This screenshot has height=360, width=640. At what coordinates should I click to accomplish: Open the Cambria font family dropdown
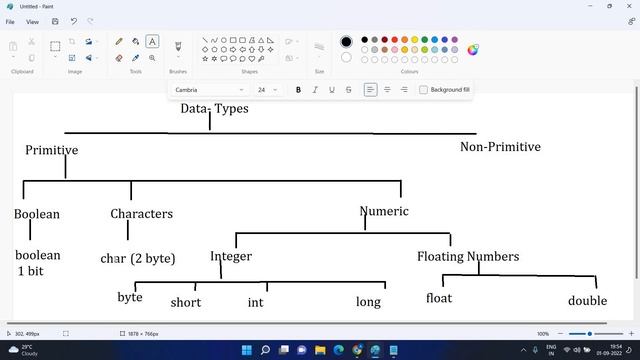coord(209,90)
